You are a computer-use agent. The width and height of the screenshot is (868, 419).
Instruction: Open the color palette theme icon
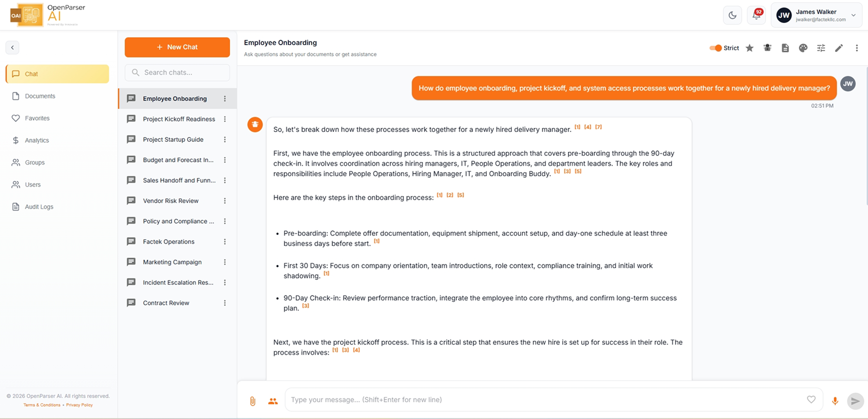coord(803,48)
